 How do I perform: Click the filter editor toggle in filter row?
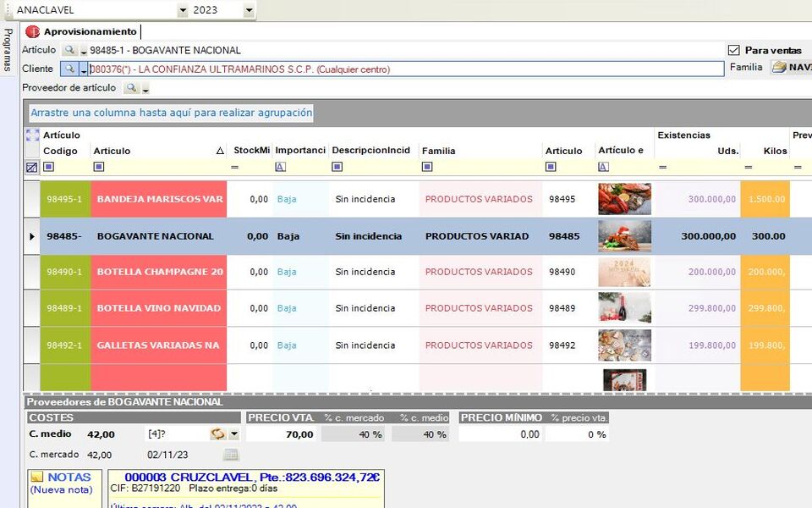pos(31,168)
